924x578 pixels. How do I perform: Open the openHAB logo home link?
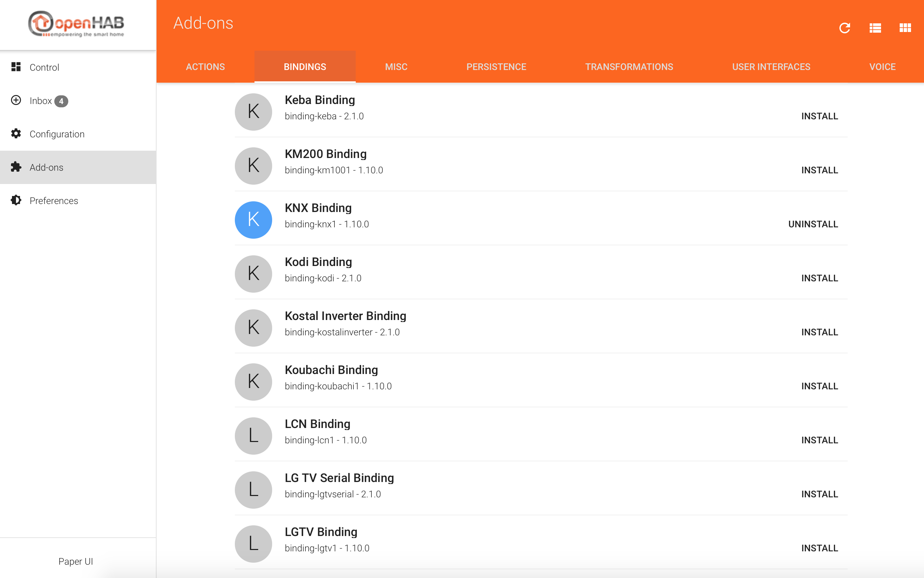pos(76,24)
